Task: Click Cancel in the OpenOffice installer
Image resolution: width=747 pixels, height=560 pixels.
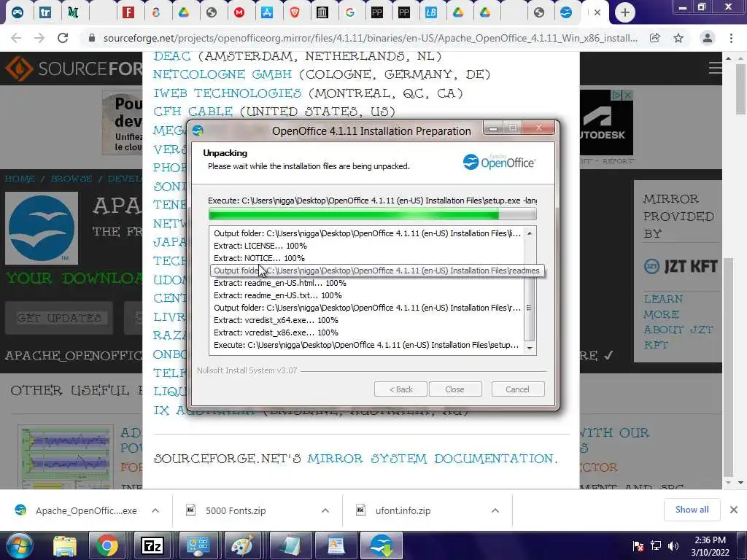Action: click(x=517, y=389)
